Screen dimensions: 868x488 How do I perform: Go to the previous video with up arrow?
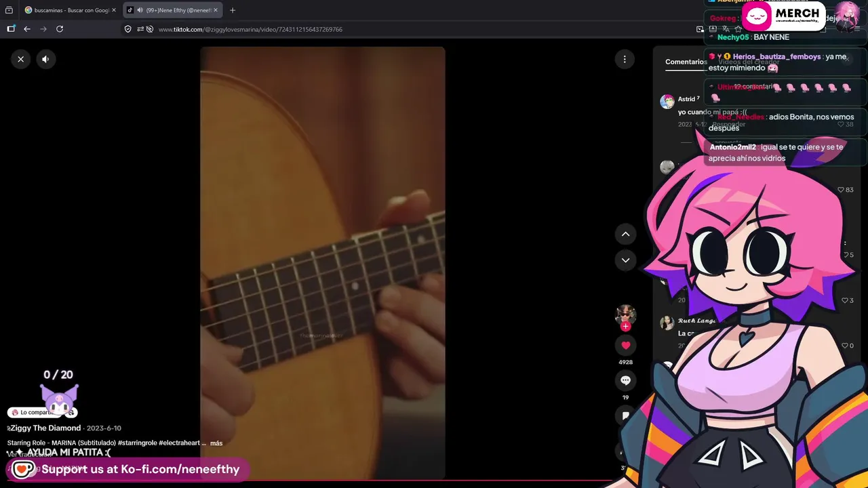pyautogui.click(x=625, y=234)
